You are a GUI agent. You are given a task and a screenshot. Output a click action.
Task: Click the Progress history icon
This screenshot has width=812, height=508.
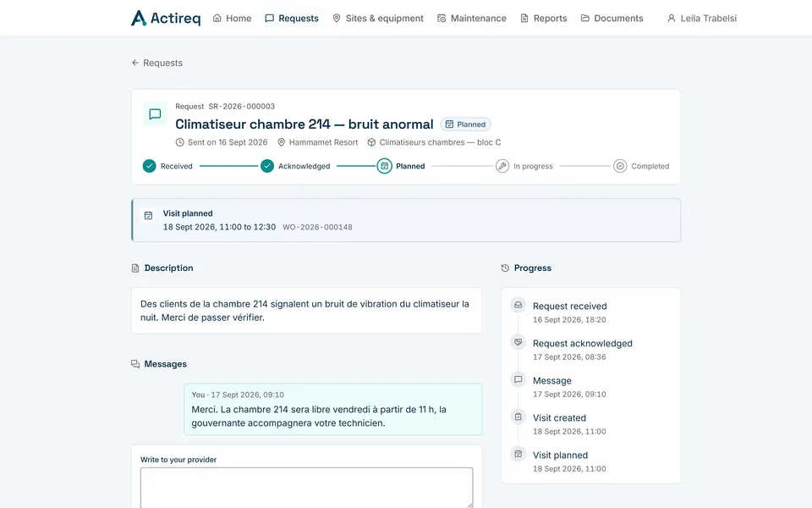[x=505, y=268]
